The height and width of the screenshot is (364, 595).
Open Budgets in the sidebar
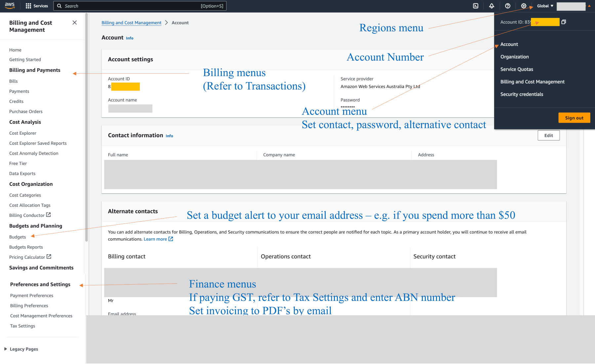[x=18, y=237]
